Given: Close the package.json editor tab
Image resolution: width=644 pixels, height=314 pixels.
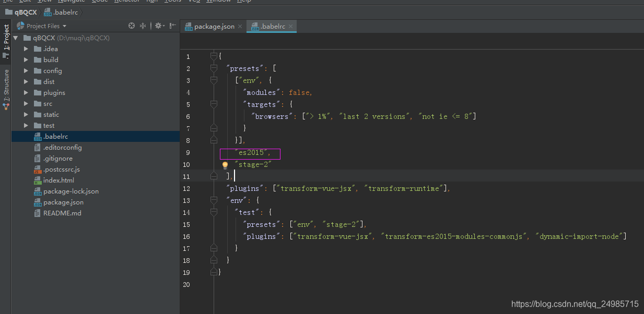Looking at the screenshot, I should (240, 26).
